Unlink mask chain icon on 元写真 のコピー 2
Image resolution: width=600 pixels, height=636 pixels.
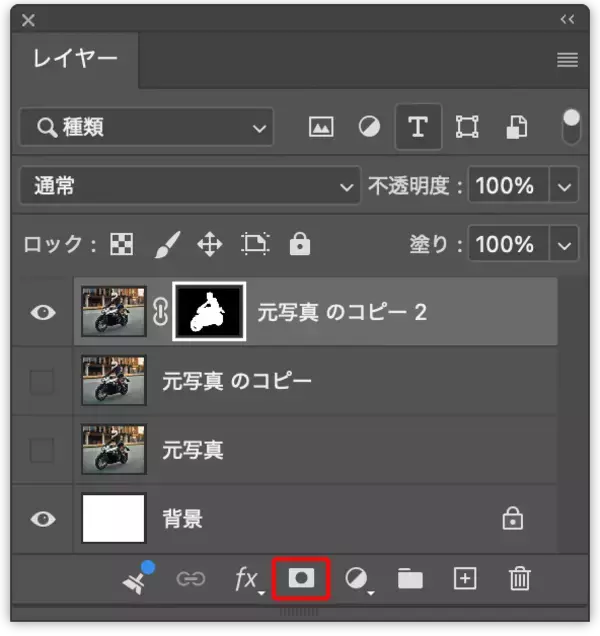(160, 312)
